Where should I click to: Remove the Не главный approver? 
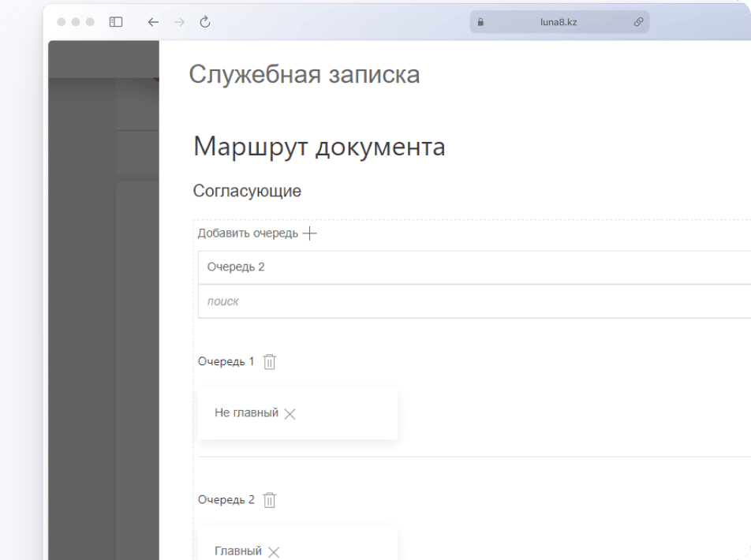(x=290, y=414)
